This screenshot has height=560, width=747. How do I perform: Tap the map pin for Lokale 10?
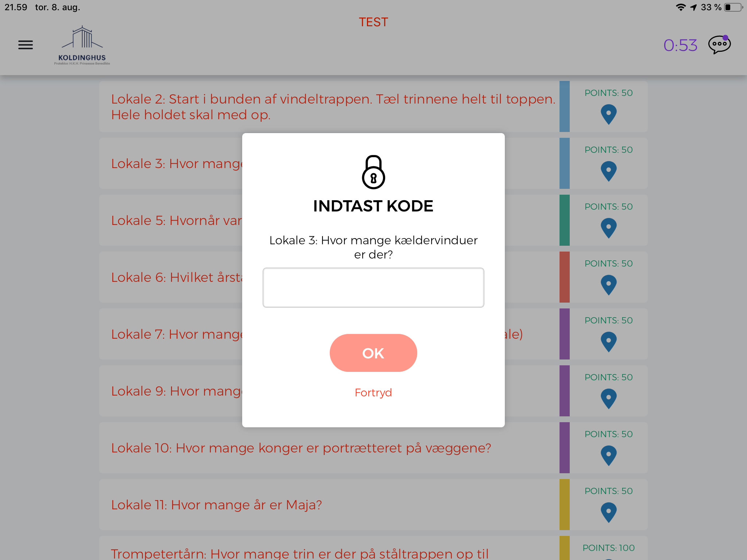click(608, 456)
